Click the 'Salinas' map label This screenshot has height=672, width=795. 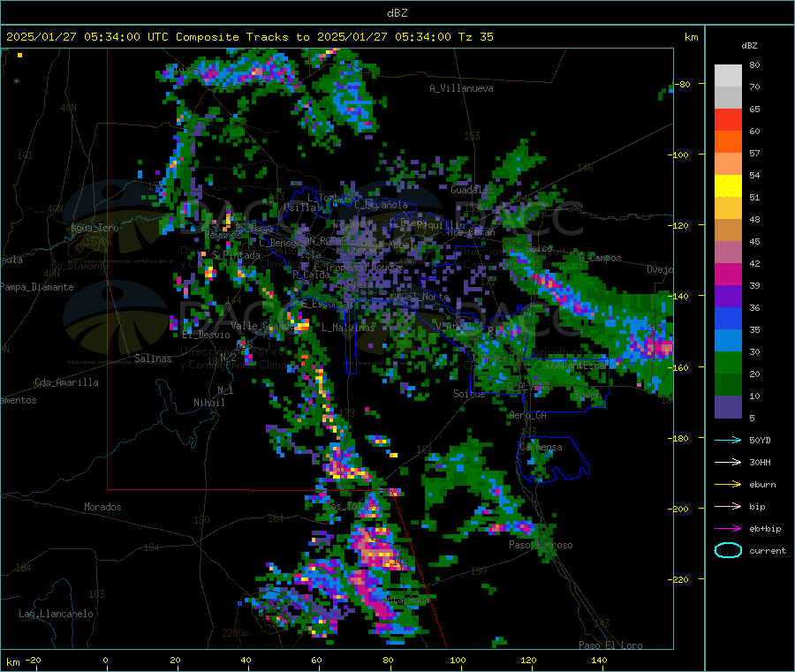click(153, 359)
